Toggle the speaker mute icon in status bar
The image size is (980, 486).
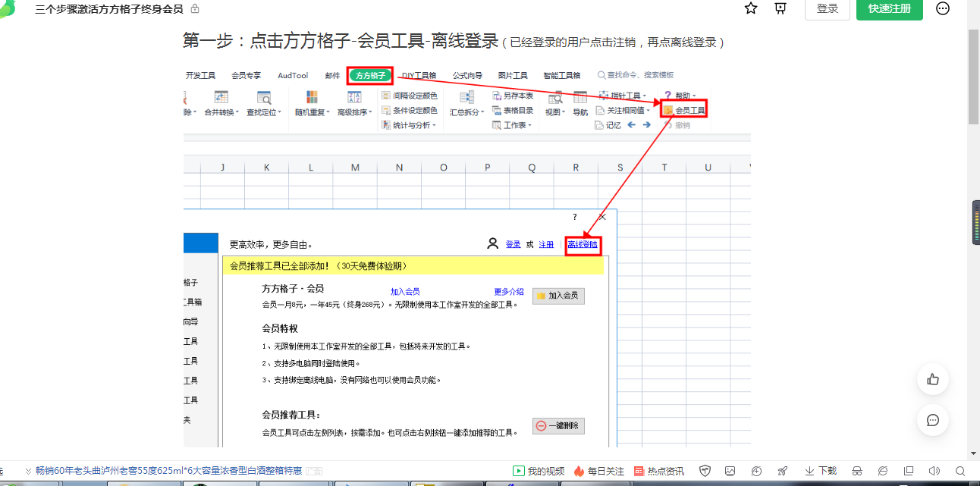934,471
